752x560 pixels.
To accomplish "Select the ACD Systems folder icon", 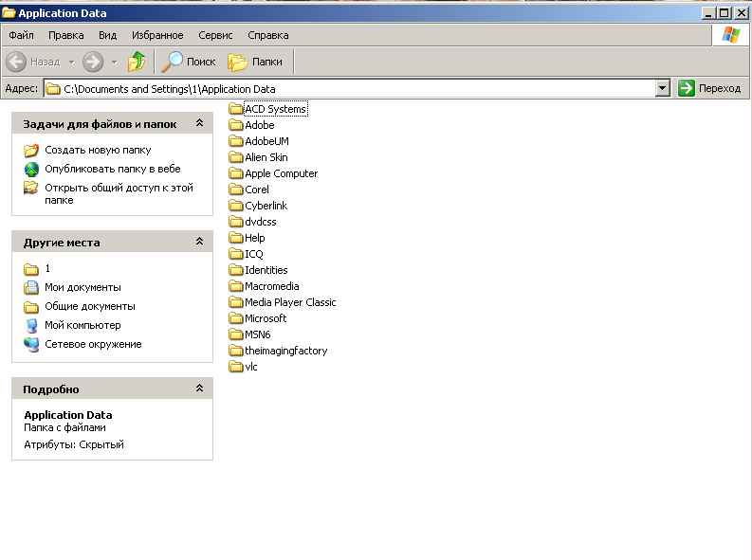I will [235, 109].
